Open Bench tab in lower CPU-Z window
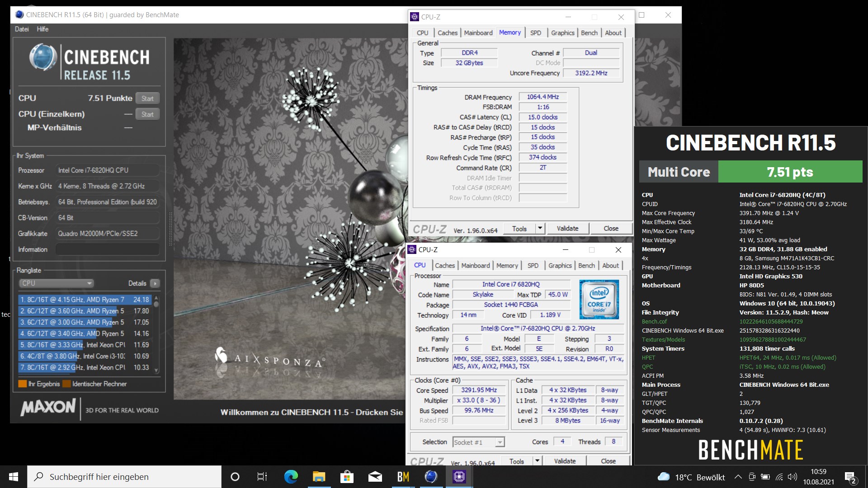Viewport: 868px width, 488px height. pyautogui.click(x=586, y=266)
